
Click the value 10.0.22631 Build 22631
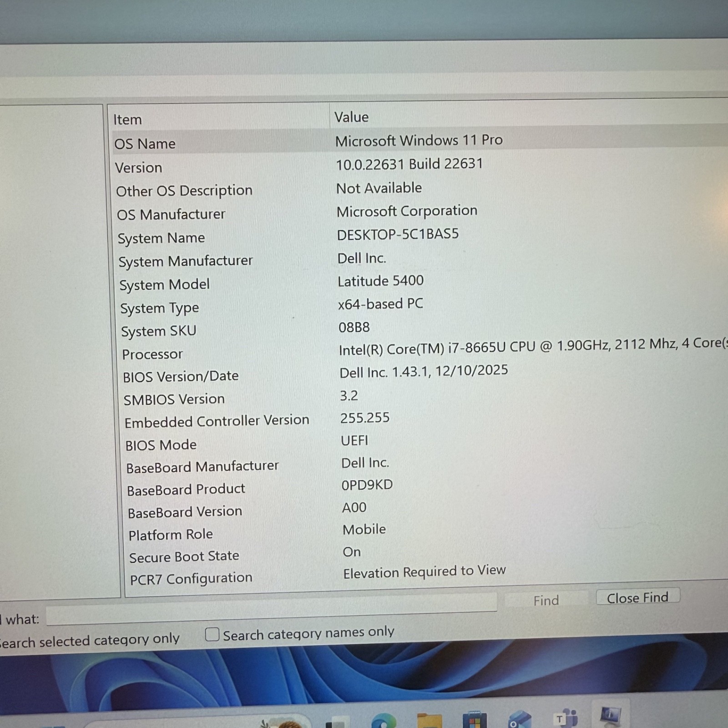tap(409, 164)
